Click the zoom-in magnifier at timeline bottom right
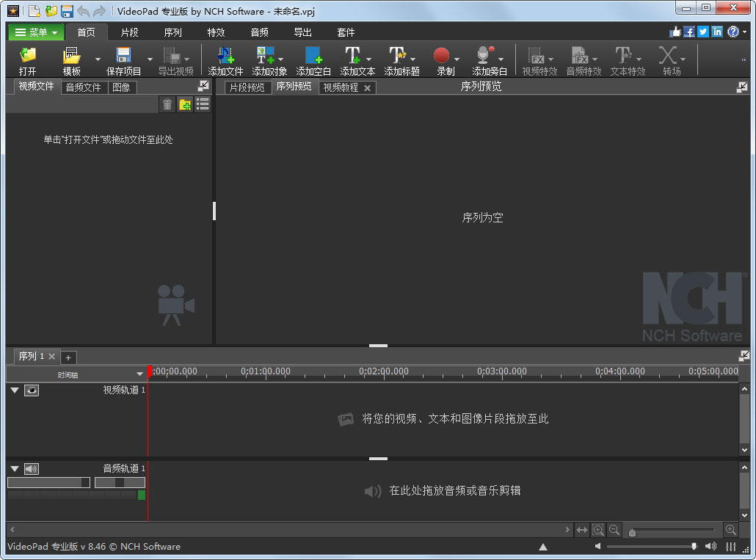 pyautogui.click(x=730, y=530)
